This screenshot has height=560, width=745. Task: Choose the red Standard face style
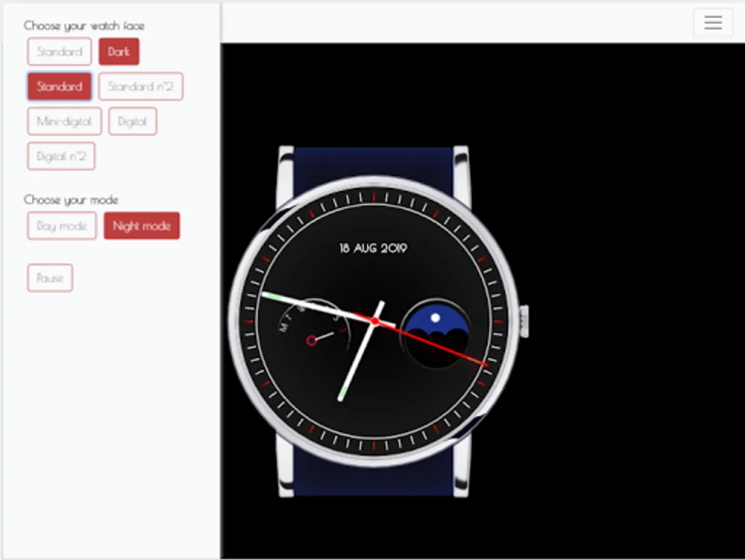(59, 86)
